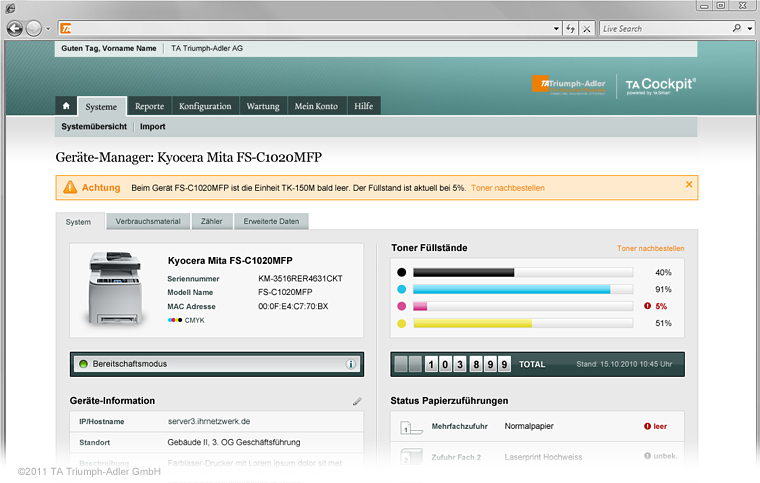The width and height of the screenshot is (760, 483).
Task: Click the TA Triumph-Adler AG header link
Action: pos(207,48)
